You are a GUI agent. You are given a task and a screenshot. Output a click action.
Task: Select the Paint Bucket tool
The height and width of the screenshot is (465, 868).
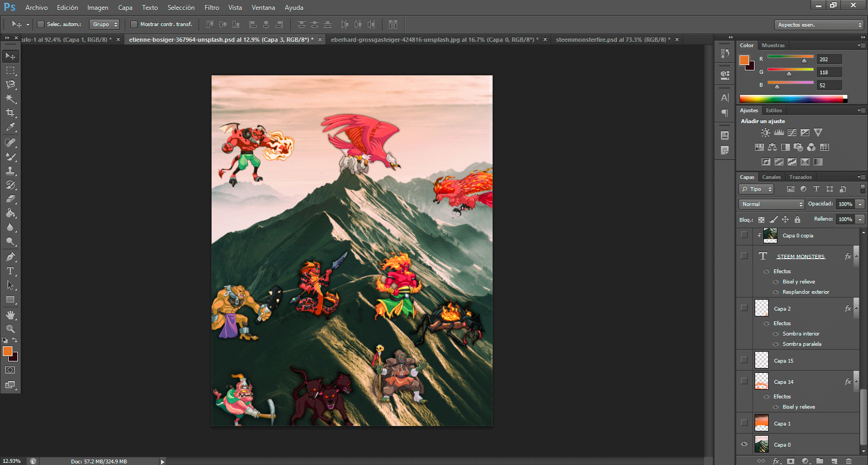tap(10, 213)
